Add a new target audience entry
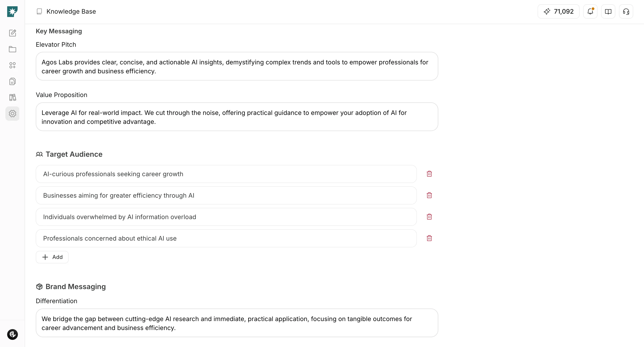Image resolution: width=644 pixels, height=347 pixels. pyautogui.click(x=52, y=257)
